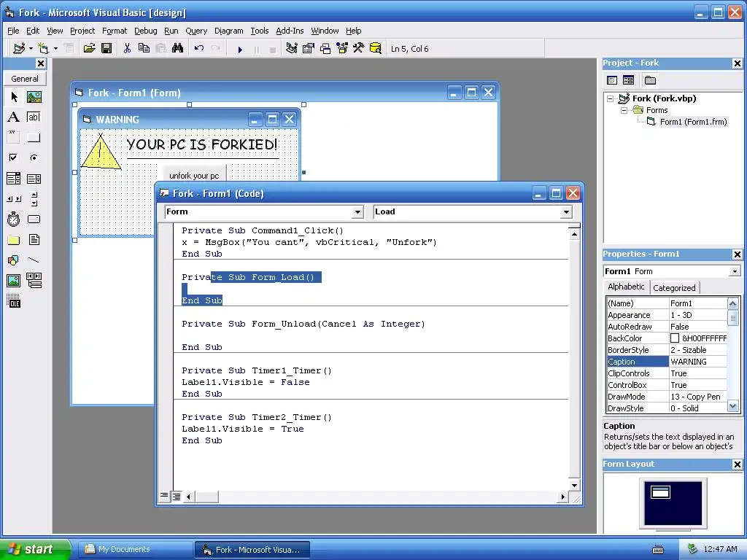The width and height of the screenshot is (747, 560).
Task: Click the Open Project toolbar icon
Action: tap(89, 49)
